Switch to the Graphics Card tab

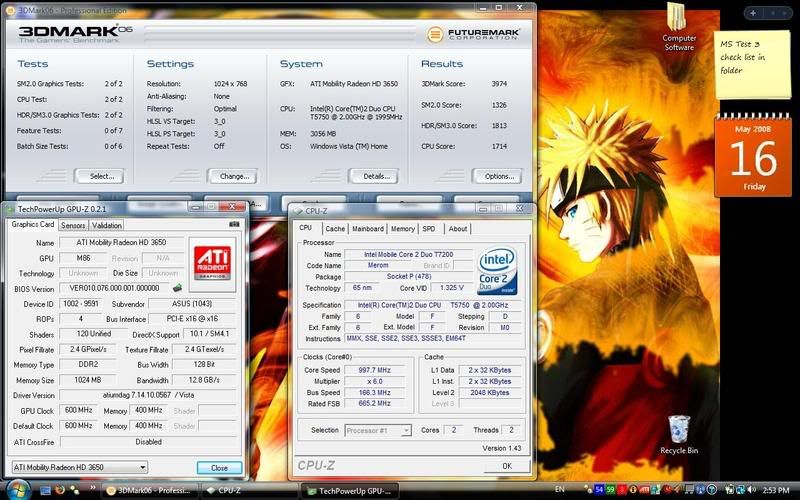pyautogui.click(x=33, y=224)
